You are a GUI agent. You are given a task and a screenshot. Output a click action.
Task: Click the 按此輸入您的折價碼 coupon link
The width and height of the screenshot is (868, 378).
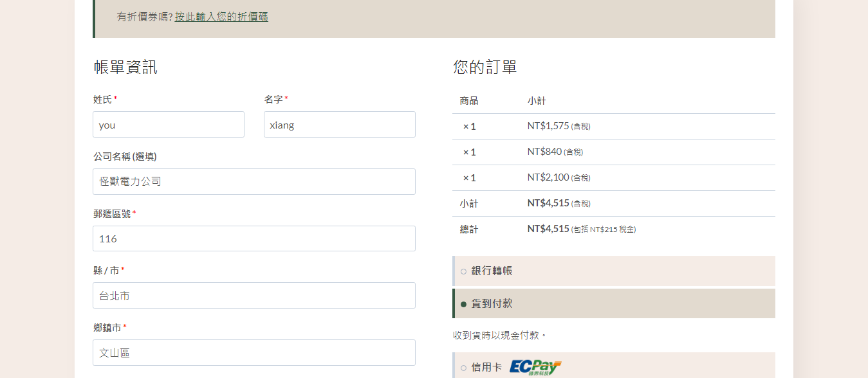[x=221, y=17]
